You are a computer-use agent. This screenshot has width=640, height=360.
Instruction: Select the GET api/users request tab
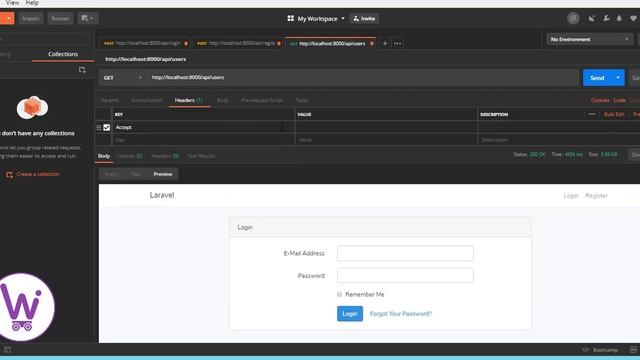(331, 43)
